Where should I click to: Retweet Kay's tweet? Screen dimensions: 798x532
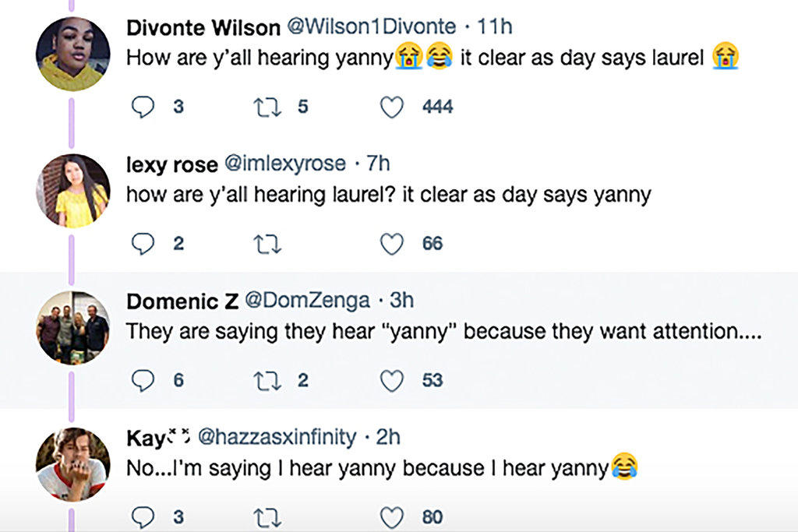click(x=267, y=516)
